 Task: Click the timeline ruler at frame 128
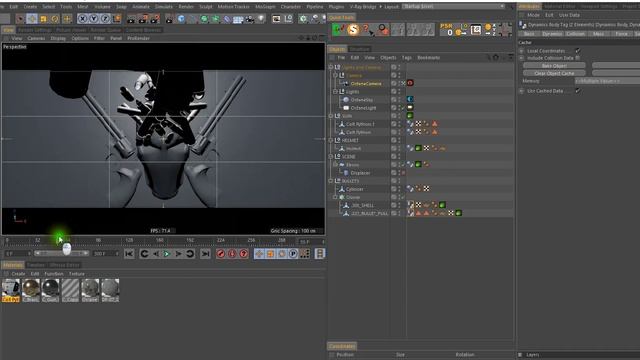pos(129,240)
